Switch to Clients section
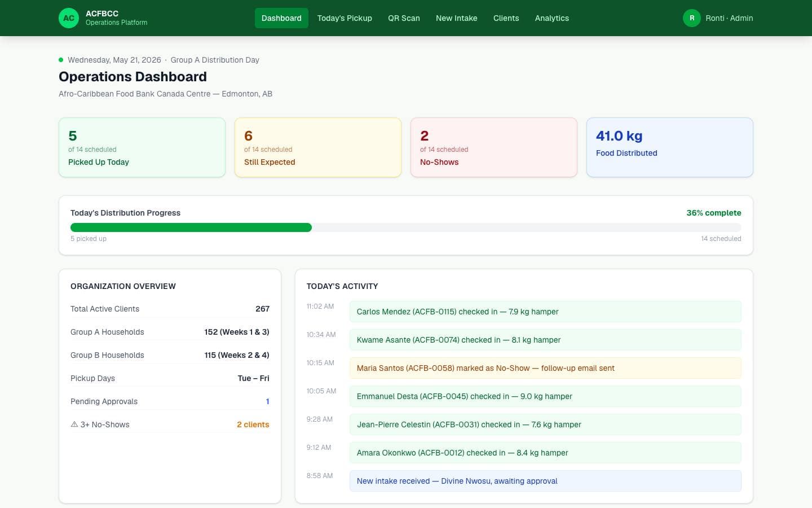Viewport: 812px width, 508px height. (506, 18)
